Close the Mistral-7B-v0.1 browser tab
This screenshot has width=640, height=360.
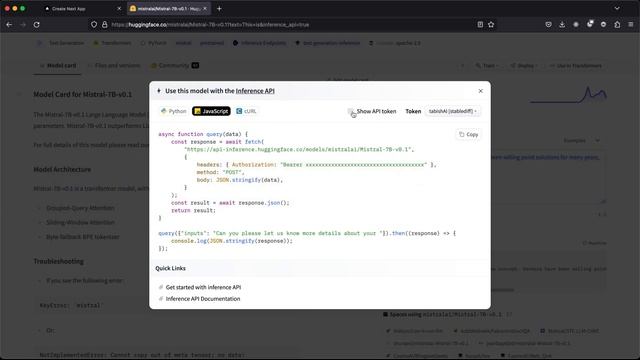(205, 9)
